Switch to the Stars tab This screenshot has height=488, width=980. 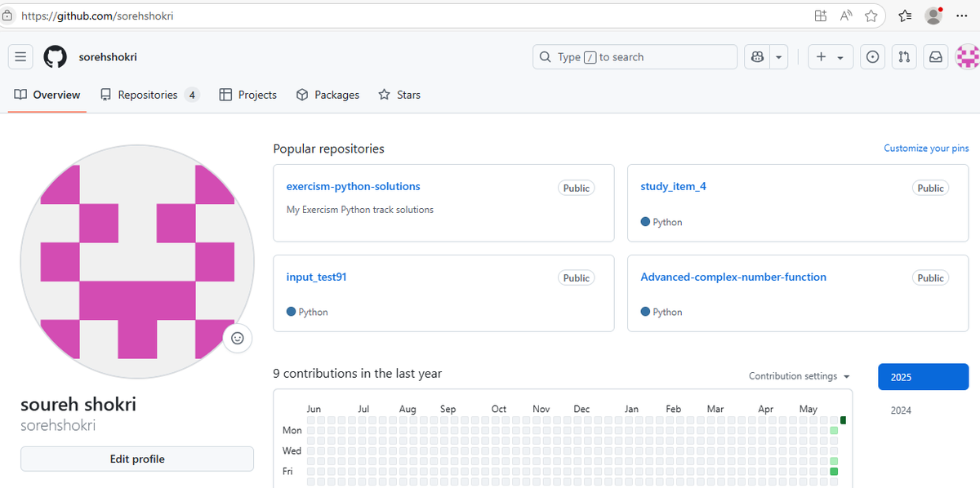coord(399,95)
